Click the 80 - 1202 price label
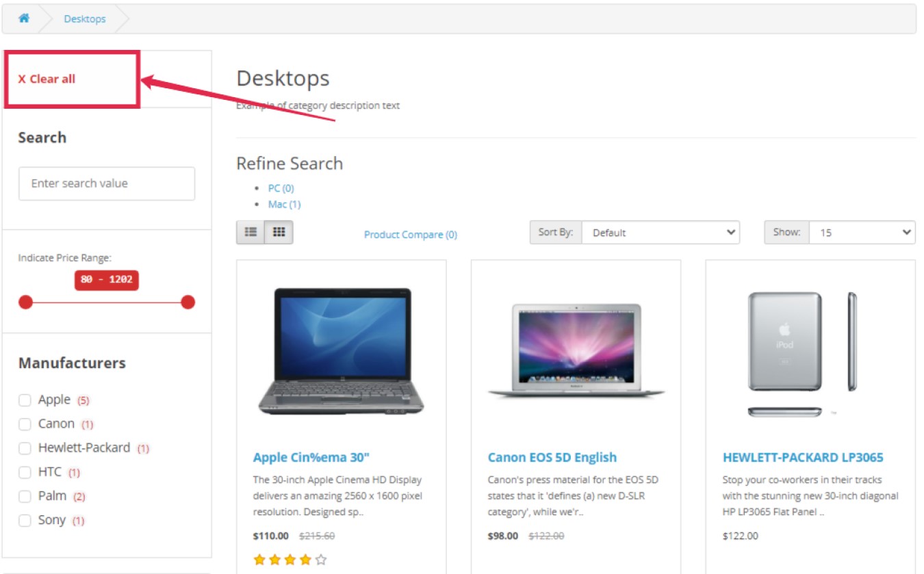The width and height of the screenshot is (924, 574). 107,280
